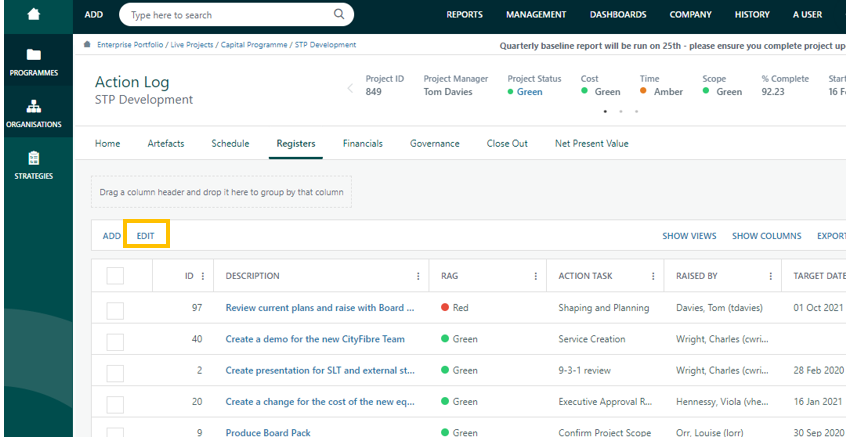Screen dimensions: 846x445
Task: Go to the home icon in sidebar
Action: click(33, 14)
